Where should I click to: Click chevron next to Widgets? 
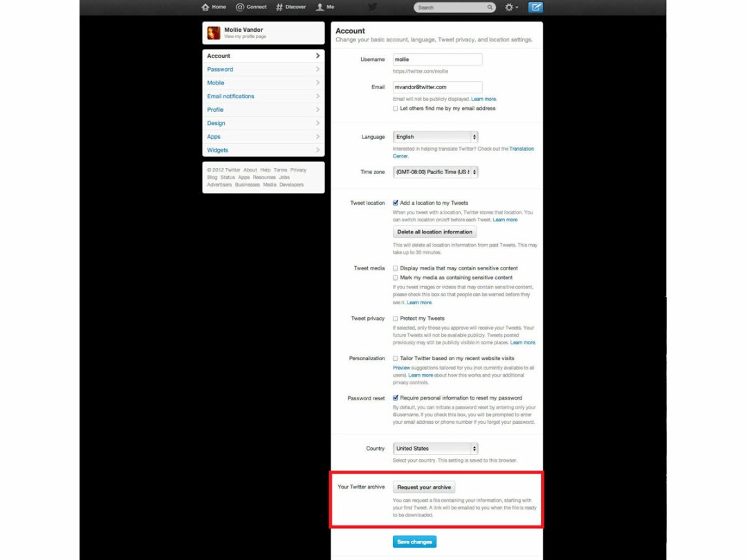tap(317, 150)
